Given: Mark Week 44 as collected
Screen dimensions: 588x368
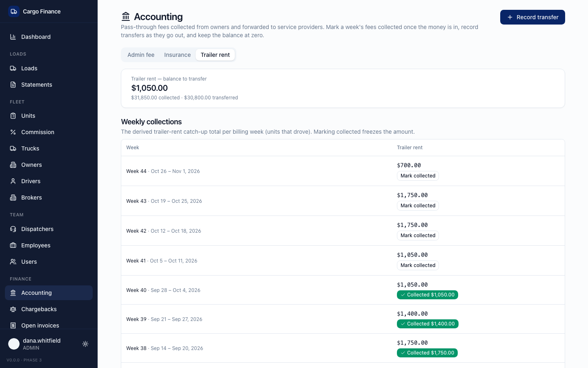Looking at the screenshot, I should pos(418,176).
